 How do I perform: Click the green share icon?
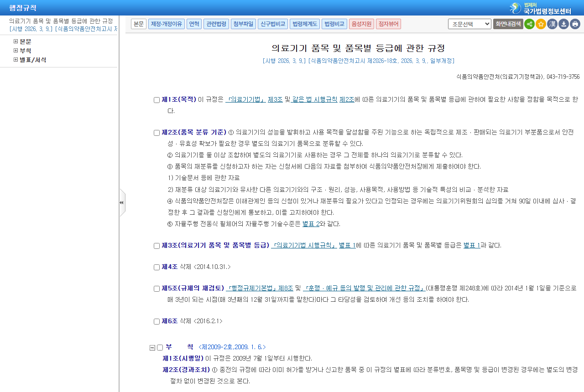point(529,24)
